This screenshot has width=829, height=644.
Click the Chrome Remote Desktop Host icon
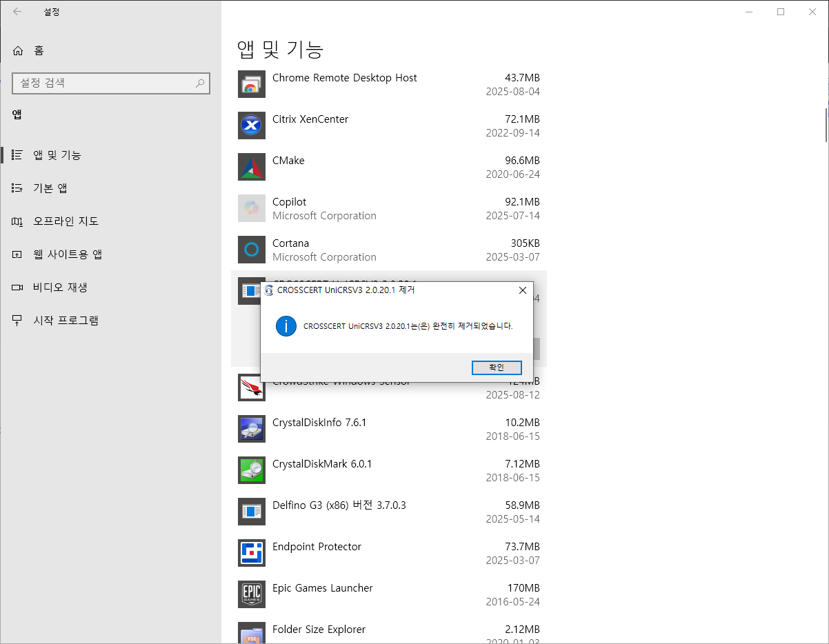coord(251,84)
